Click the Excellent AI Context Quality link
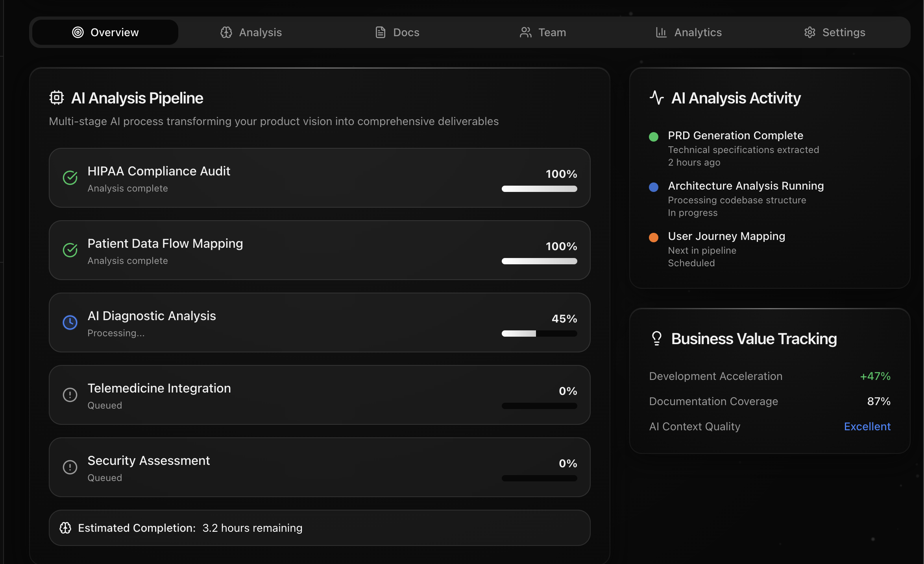Image resolution: width=924 pixels, height=564 pixels. point(867,426)
